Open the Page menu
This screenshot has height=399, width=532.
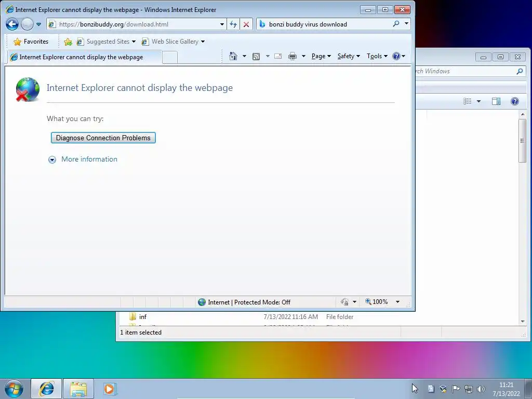click(x=321, y=56)
